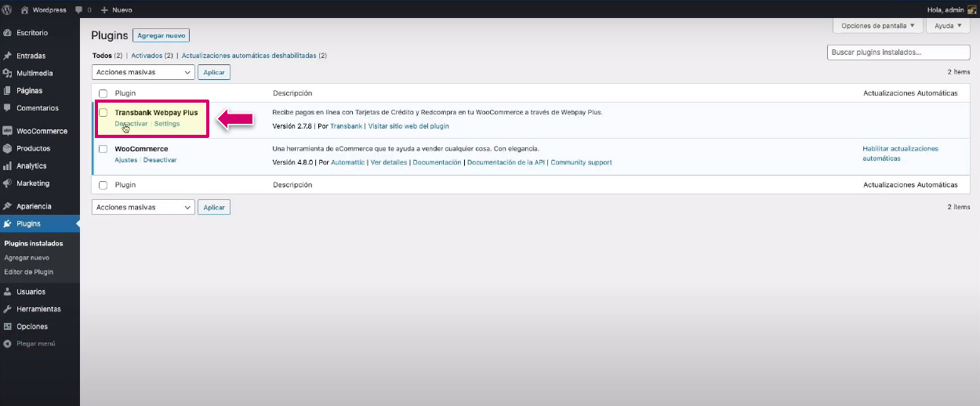
Task: Click the admin avatar thumbnail
Action: (x=972, y=10)
